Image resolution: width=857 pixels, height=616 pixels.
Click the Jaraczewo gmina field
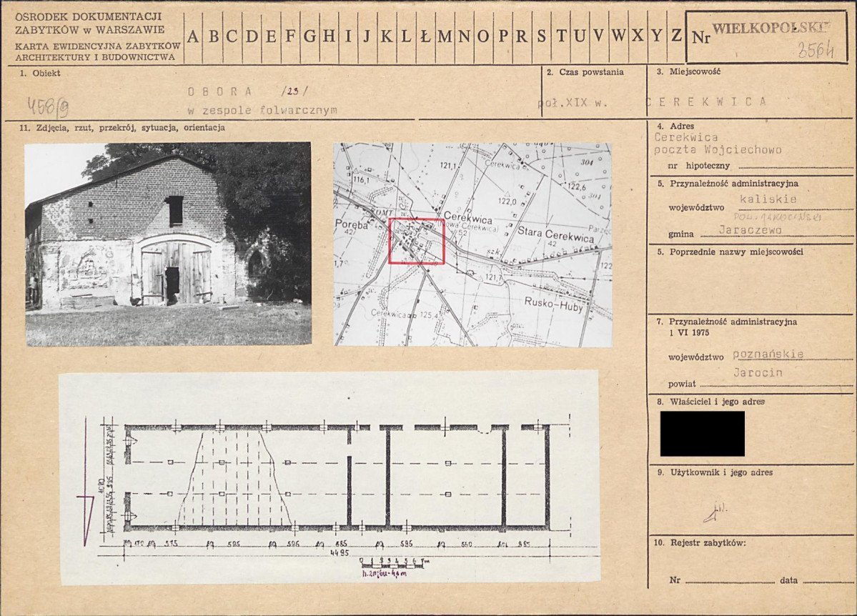pos(750,230)
